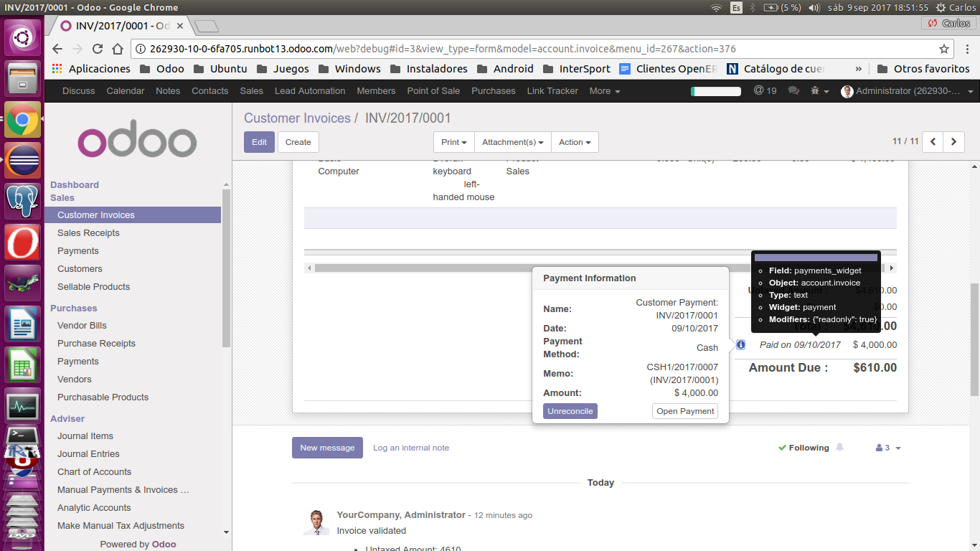Click Log an internal note link
The height and width of the screenshot is (551, 980).
click(411, 448)
